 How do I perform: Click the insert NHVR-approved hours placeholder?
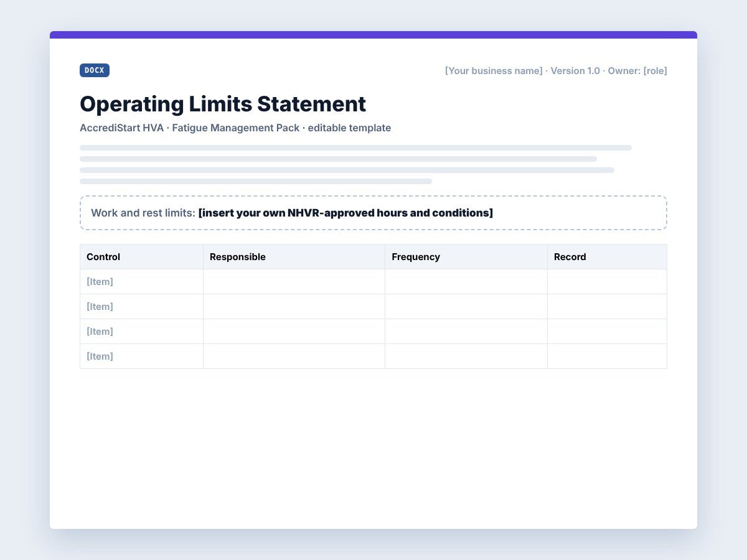pyautogui.click(x=345, y=213)
